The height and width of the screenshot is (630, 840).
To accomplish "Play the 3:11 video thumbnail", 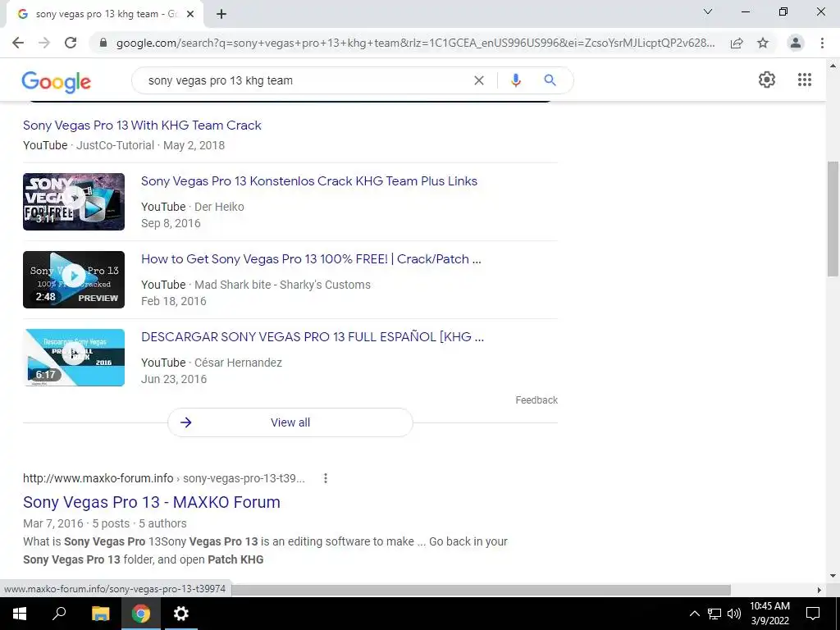I will [74, 202].
